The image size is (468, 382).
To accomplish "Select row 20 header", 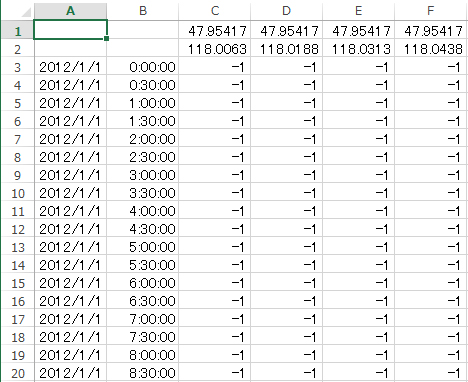I will (x=17, y=373).
